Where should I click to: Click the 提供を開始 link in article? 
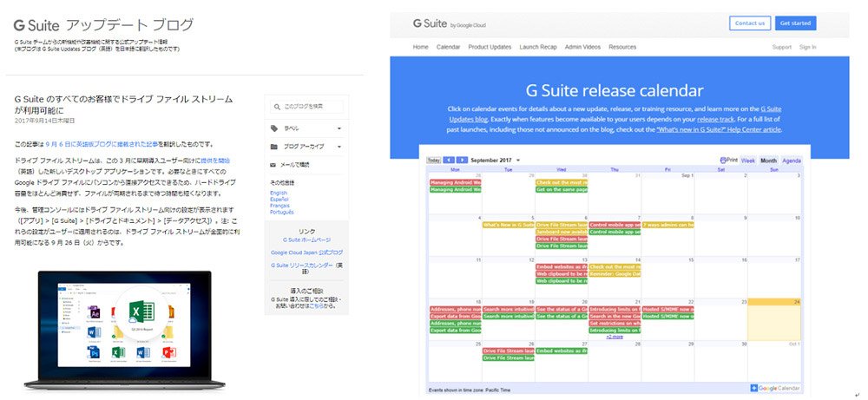coord(215,161)
